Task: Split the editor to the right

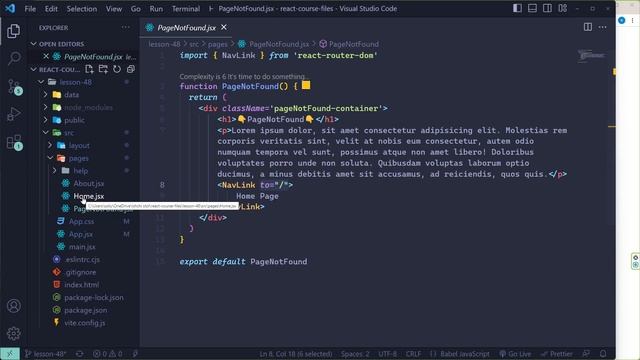Action: (588, 27)
